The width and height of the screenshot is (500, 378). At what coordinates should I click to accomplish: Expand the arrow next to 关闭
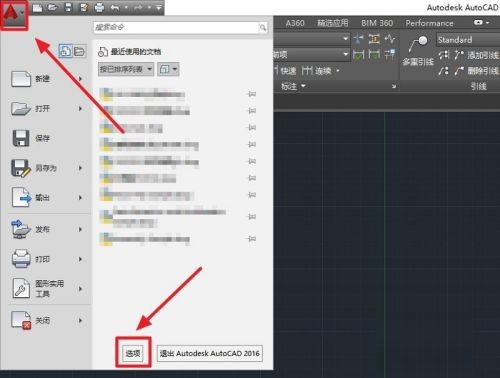pyautogui.click(x=80, y=320)
